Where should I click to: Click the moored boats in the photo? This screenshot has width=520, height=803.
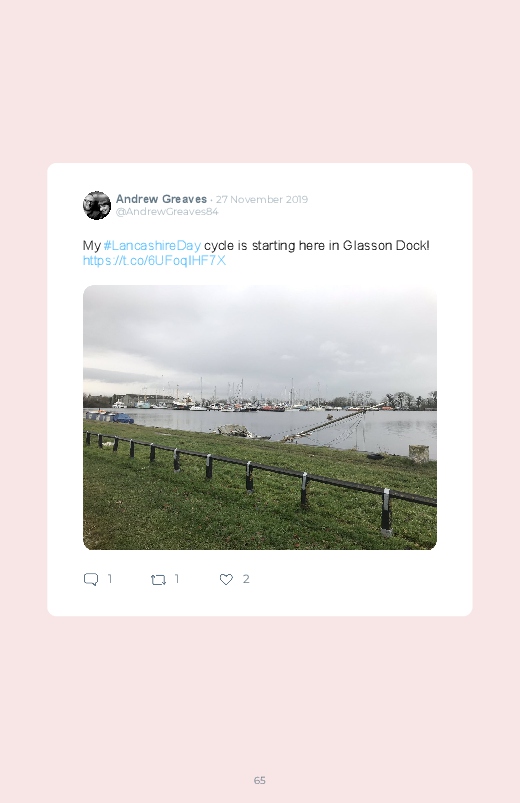pyautogui.click(x=241, y=404)
